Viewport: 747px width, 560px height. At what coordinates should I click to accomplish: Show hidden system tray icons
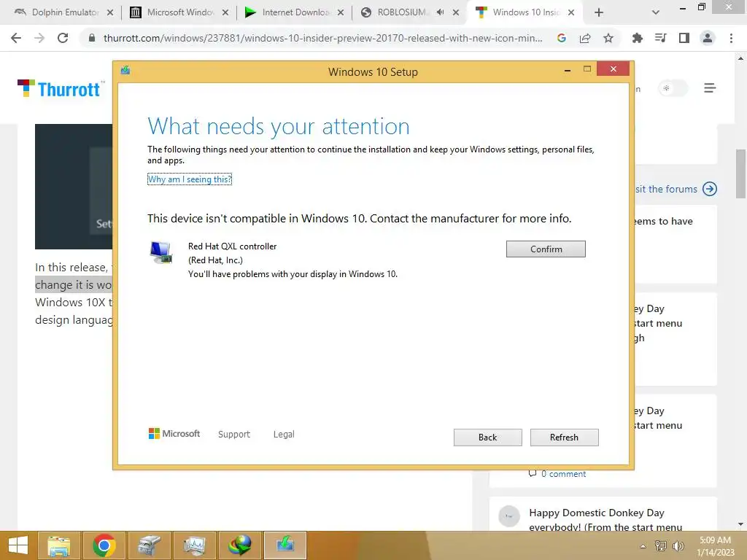pos(643,546)
